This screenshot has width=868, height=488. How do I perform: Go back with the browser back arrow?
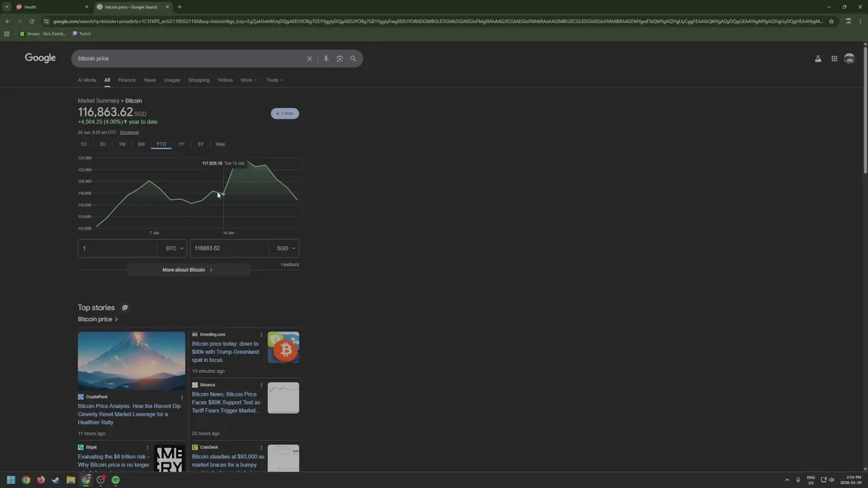point(7,21)
